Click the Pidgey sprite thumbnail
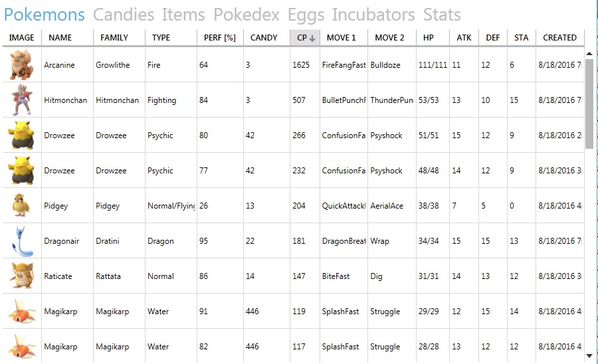Image resolution: width=598 pixels, height=364 pixels. point(22,205)
